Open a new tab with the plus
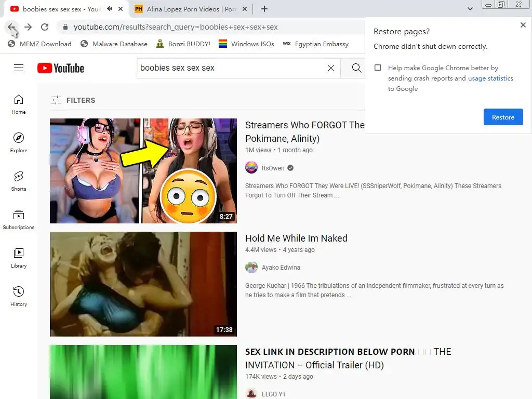The height and width of the screenshot is (399, 532). (264, 9)
